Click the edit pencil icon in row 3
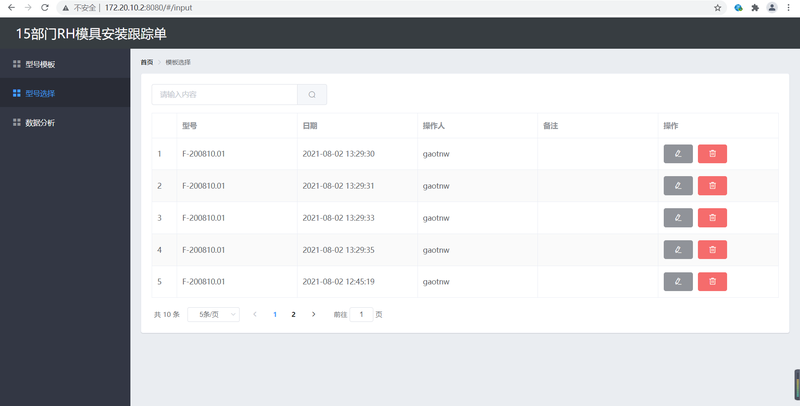Screen dimensions: 800x406 678,218
